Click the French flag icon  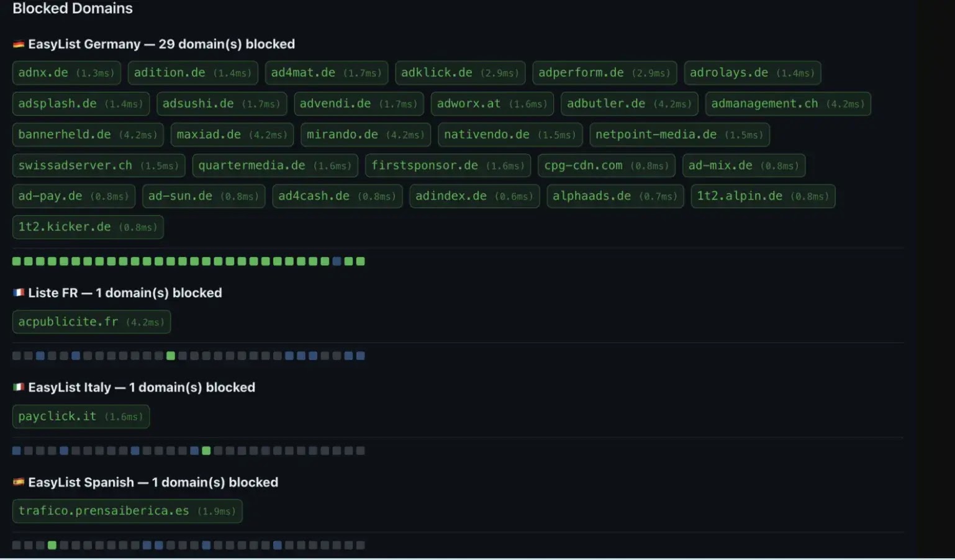tap(19, 292)
